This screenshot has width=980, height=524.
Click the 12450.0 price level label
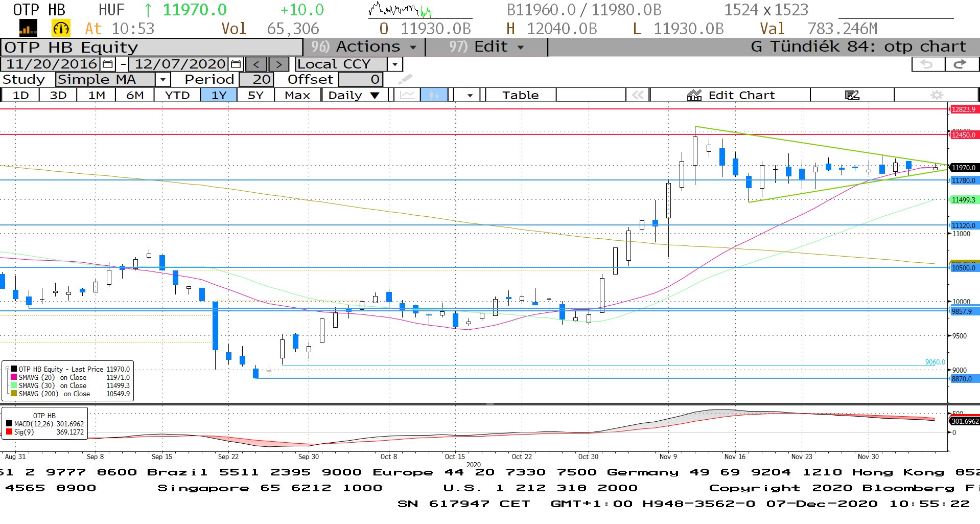964,135
